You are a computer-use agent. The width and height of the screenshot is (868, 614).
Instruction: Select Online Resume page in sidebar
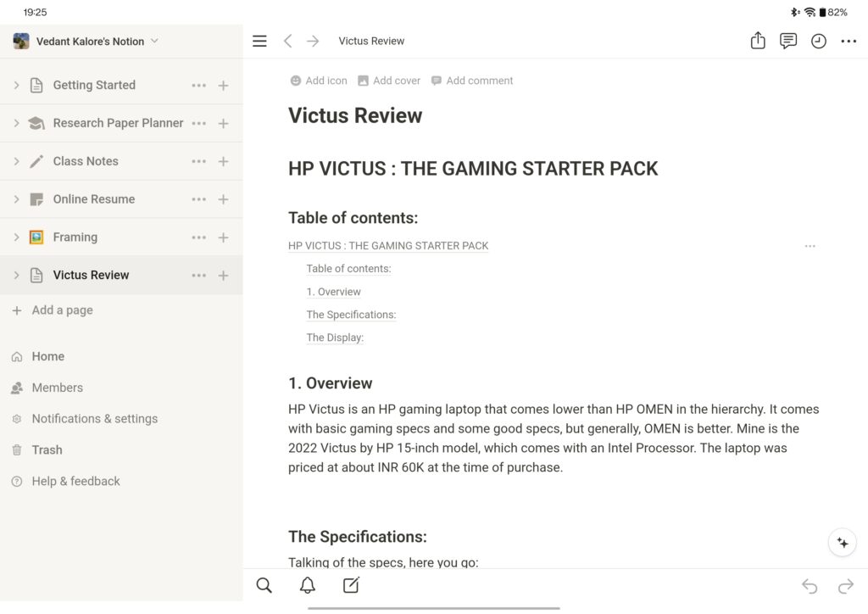click(x=94, y=199)
